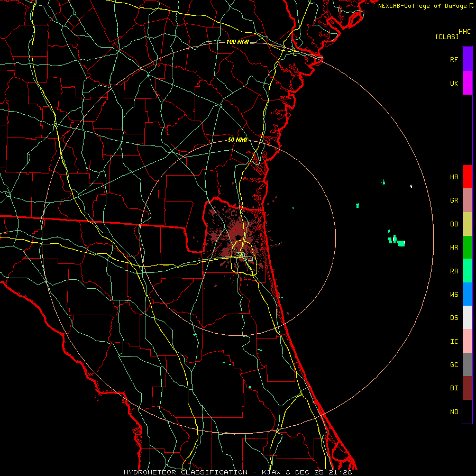Image resolution: width=476 pixels, height=476 pixels.
Task: Click the IC legend label
Action: (454, 342)
